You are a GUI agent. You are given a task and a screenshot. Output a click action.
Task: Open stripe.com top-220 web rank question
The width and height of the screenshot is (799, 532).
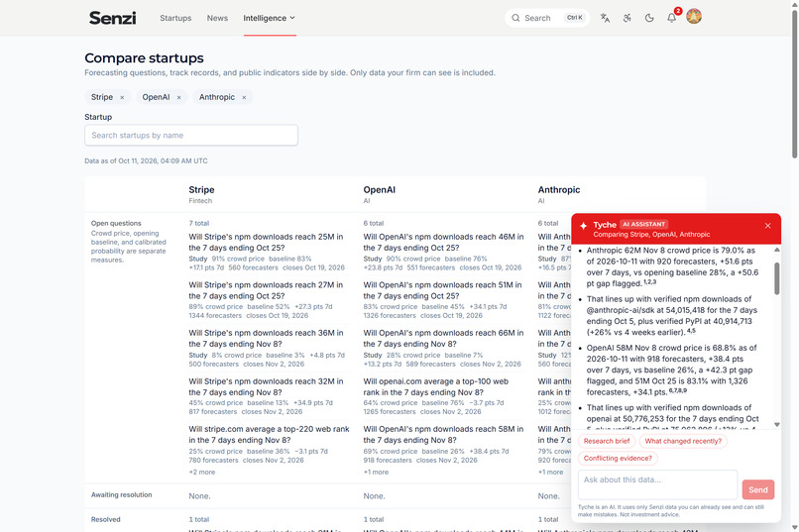tap(269, 434)
